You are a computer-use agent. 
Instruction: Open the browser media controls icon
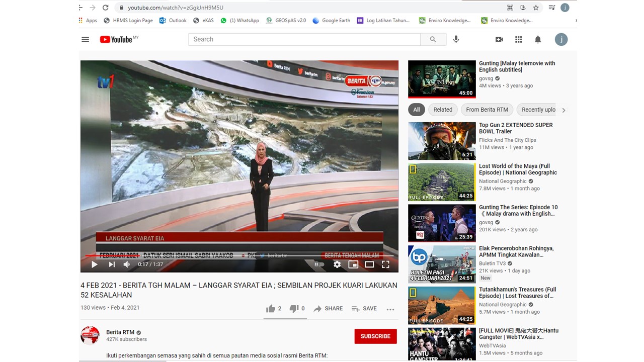point(552,8)
